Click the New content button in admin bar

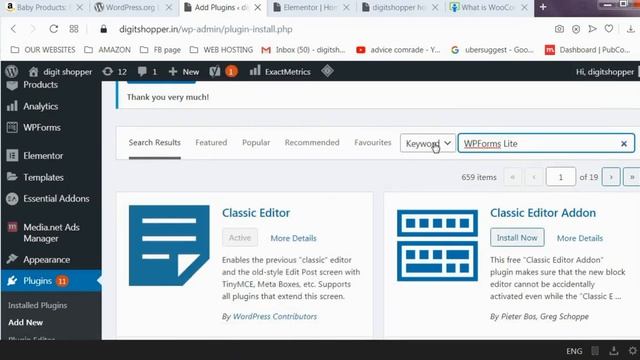(184, 72)
